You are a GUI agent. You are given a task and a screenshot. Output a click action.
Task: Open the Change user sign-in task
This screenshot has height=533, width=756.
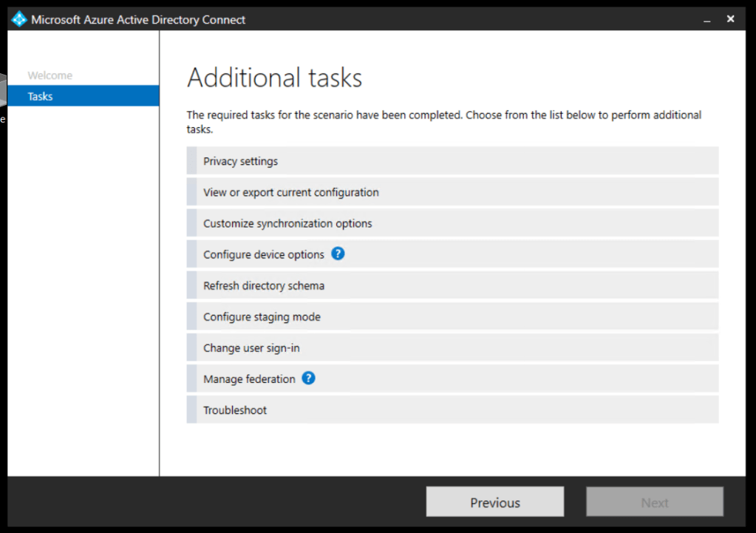point(251,347)
